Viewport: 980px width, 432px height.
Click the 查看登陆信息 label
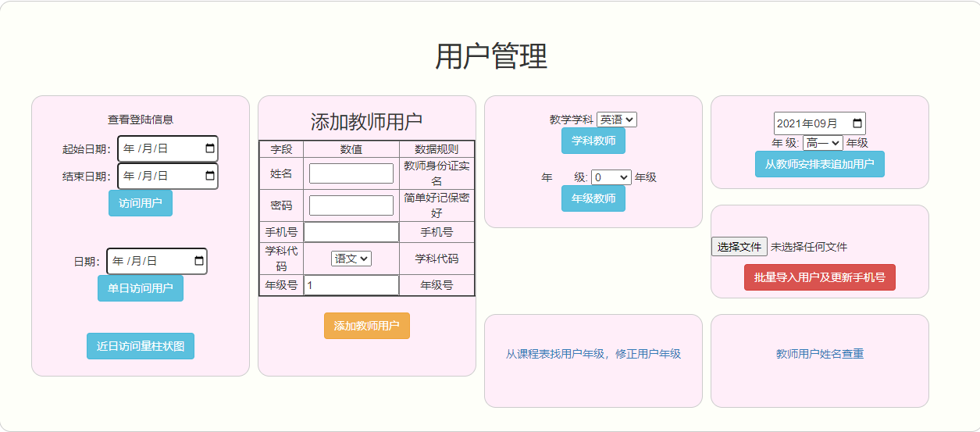[141, 120]
